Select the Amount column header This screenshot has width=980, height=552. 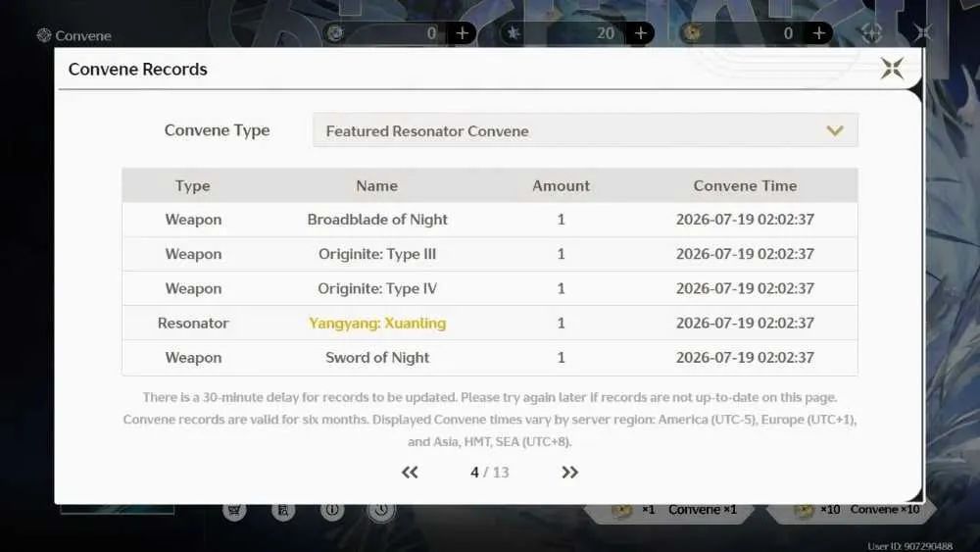tap(561, 185)
